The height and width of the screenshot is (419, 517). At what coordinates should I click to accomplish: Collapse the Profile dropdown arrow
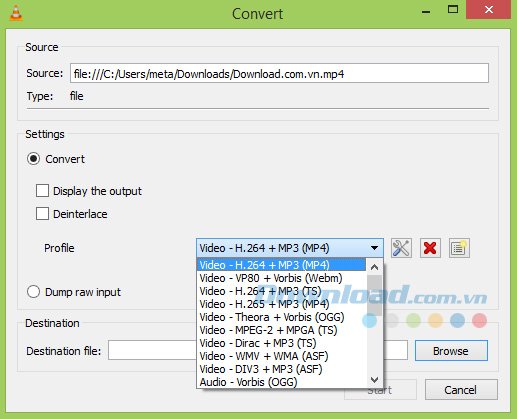(374, 248)
